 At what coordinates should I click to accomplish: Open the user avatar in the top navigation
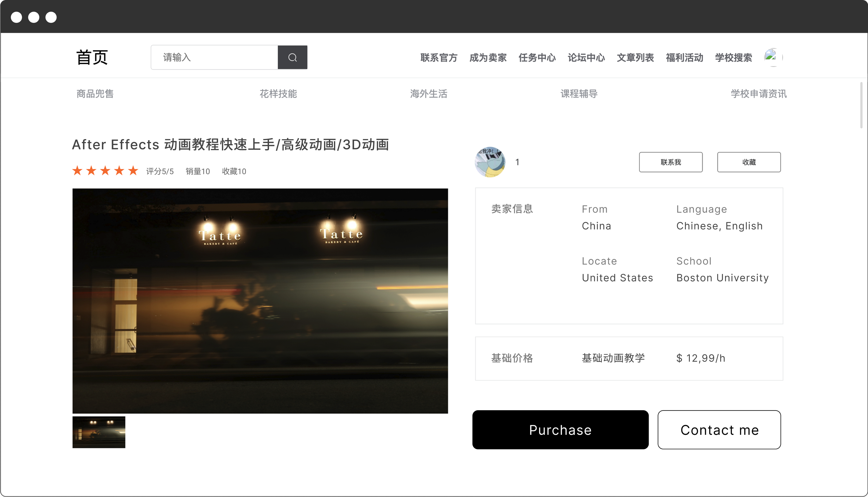coord(773,57)
